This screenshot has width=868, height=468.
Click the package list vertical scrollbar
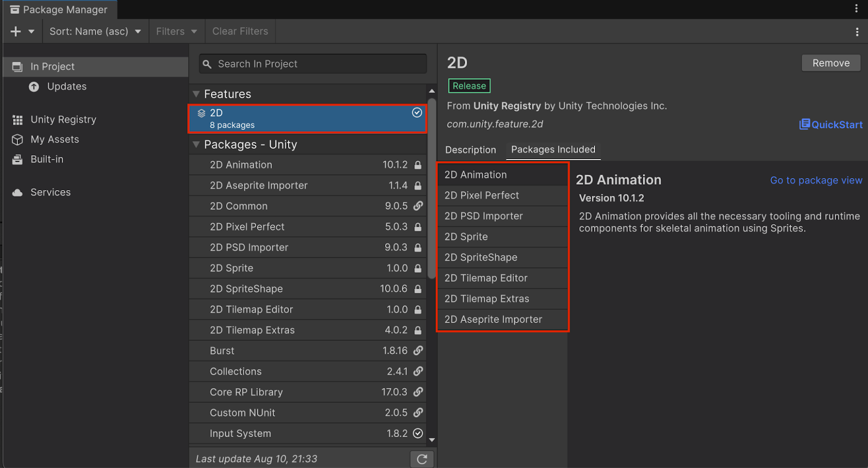(x=432, y=187)
